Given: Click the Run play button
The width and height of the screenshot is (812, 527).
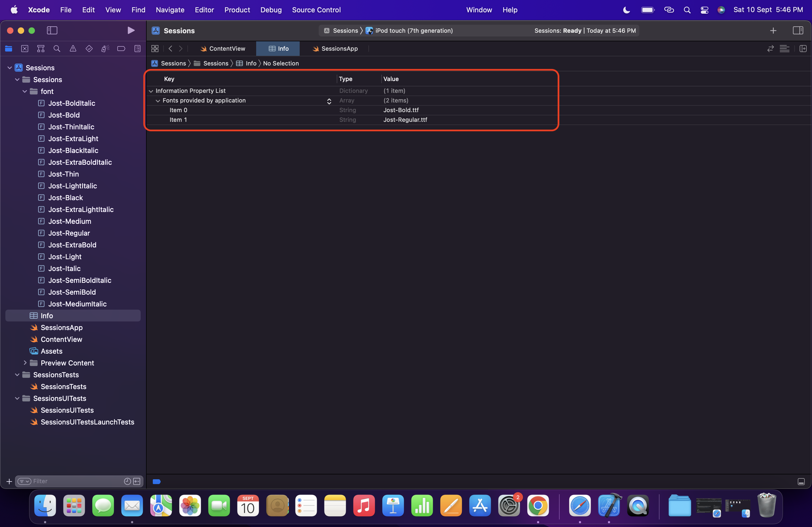Looking at the screenshot, I should [131, 30].
